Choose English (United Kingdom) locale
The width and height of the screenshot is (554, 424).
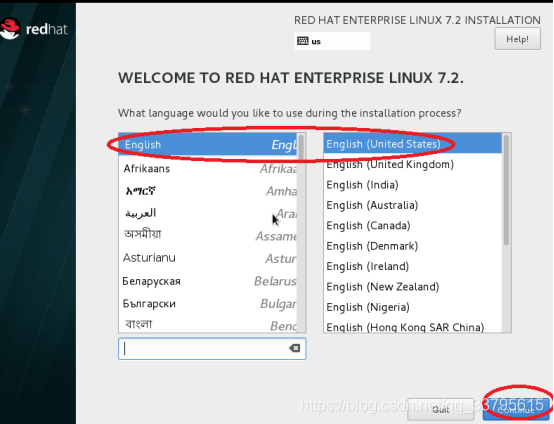coord(412,164)
